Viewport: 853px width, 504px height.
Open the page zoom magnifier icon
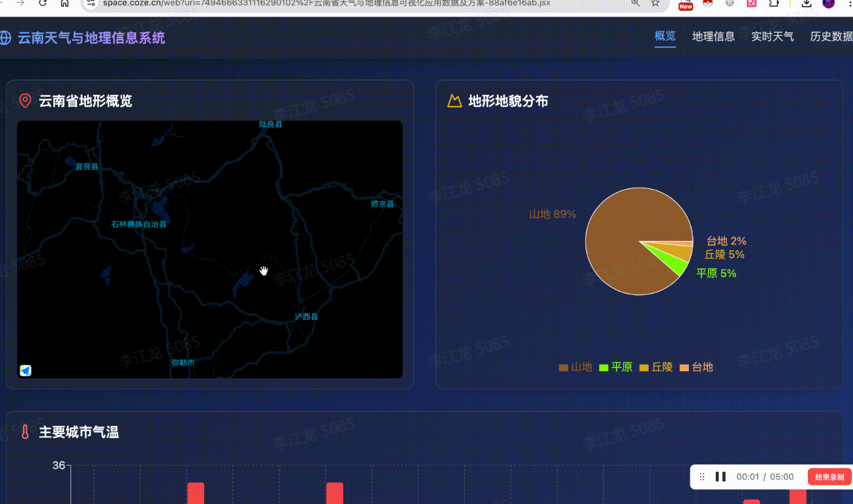tap(635, 3)
